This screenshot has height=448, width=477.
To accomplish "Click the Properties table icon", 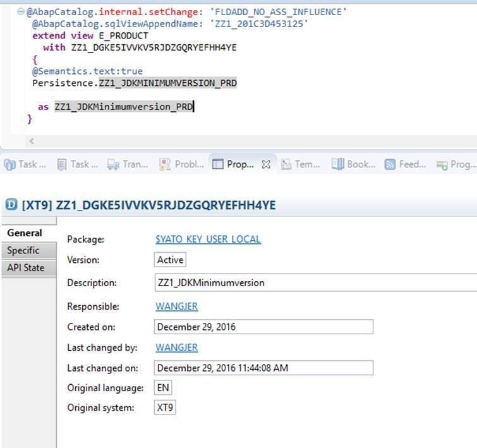I will coord(218,164).
